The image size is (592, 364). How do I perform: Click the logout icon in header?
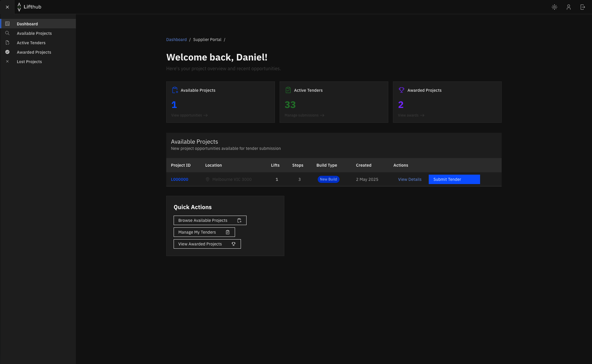tap(583, 7)
